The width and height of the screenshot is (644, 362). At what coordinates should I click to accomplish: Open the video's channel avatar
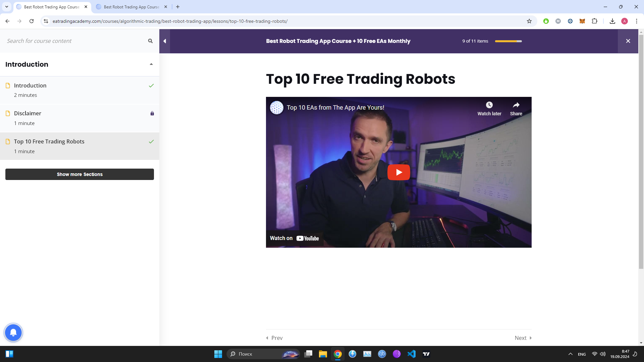click(277, 108)
